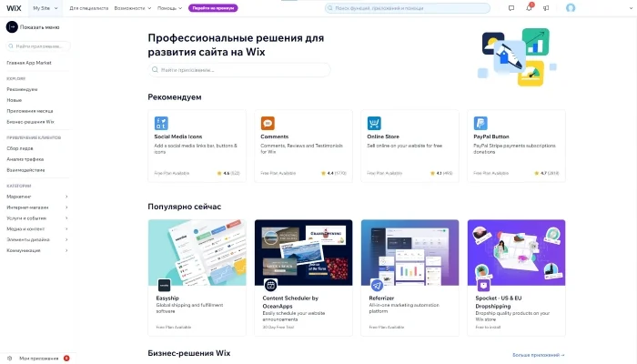Viewport: 637px width, 364px height.
Task: Open Анализ трафика in sidebar
Action: tap(25, 159)
